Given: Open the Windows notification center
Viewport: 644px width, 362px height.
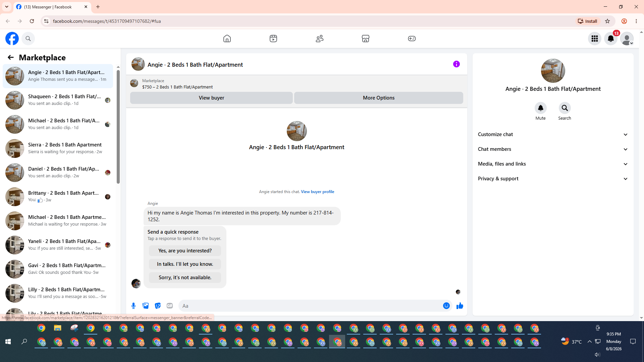Looking at the screenshot, I should tap(633, 342).
